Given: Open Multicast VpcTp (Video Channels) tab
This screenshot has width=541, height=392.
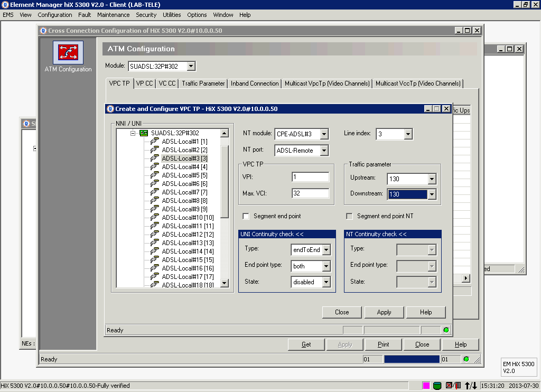Looking at the screenshot, I should point(327,83).
